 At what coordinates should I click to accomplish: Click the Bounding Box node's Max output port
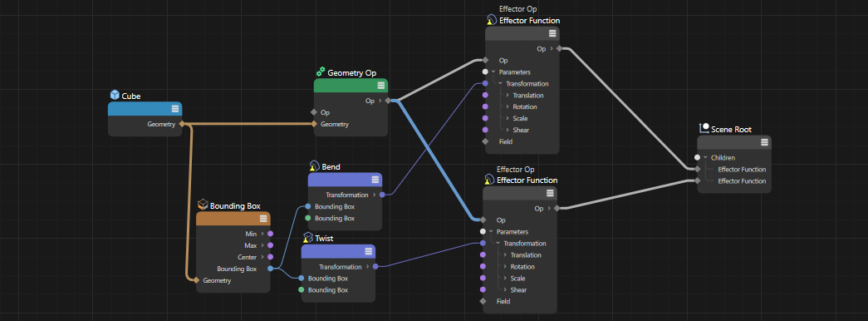(270, 245)
